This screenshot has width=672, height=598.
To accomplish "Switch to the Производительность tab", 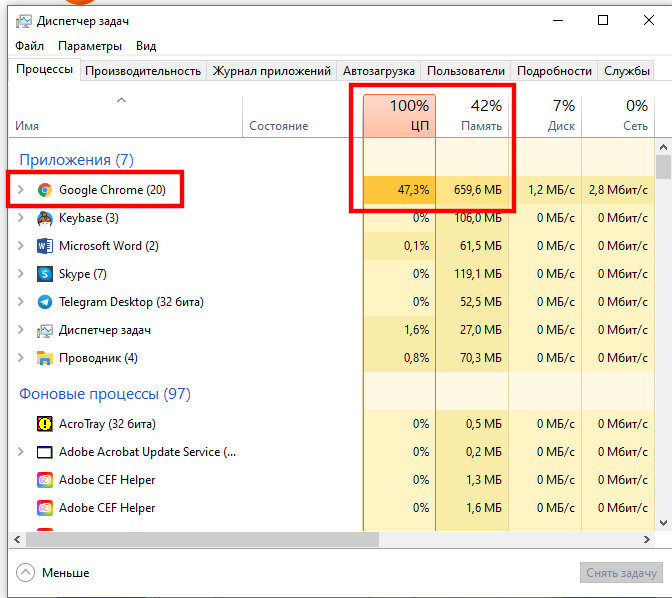I will point(143,71).
